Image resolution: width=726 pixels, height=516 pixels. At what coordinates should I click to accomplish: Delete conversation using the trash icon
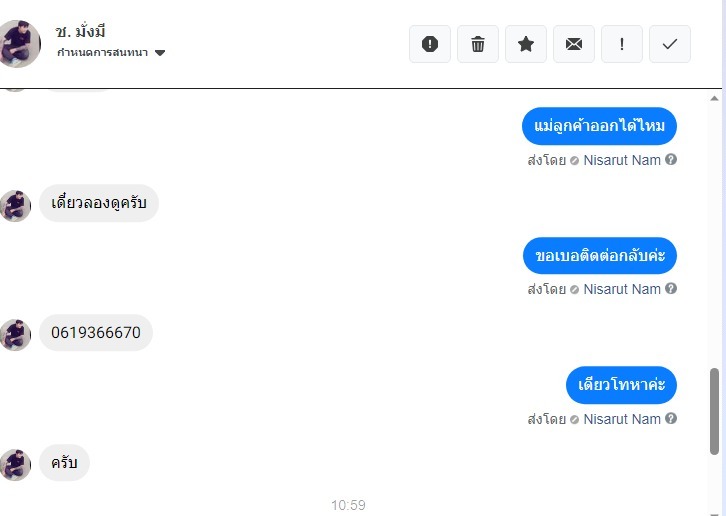478,44
